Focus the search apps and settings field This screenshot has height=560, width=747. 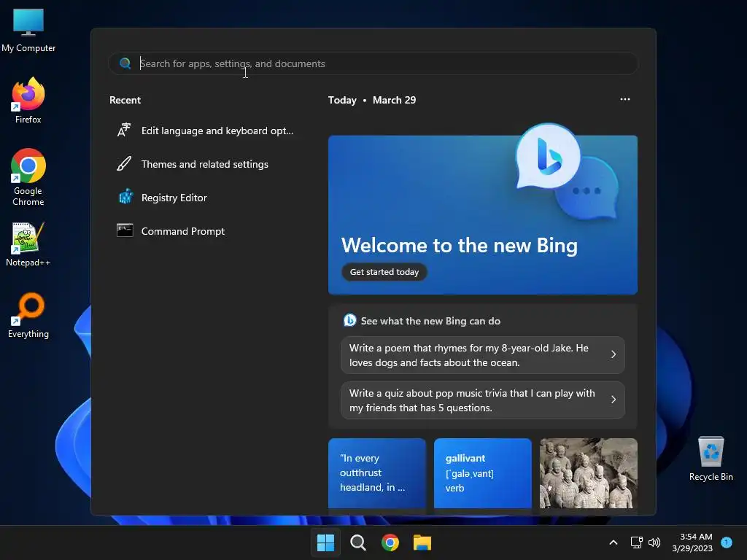click(373, 63)
